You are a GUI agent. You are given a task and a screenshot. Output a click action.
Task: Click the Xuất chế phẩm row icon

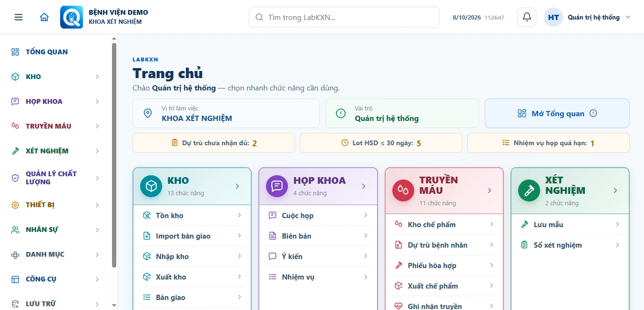click(399, 286)
